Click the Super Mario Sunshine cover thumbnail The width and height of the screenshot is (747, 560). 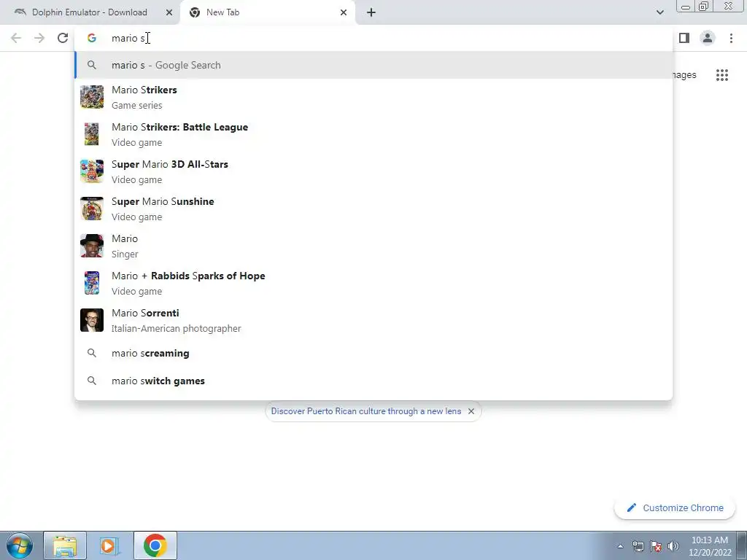[x=92, y=209]
